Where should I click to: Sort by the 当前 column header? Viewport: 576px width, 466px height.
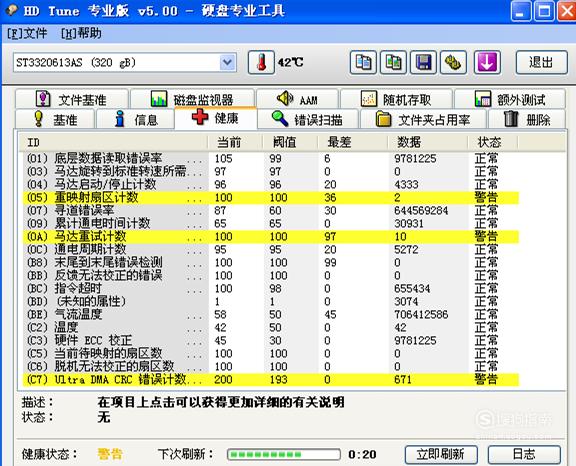click(x=235, y=142)
